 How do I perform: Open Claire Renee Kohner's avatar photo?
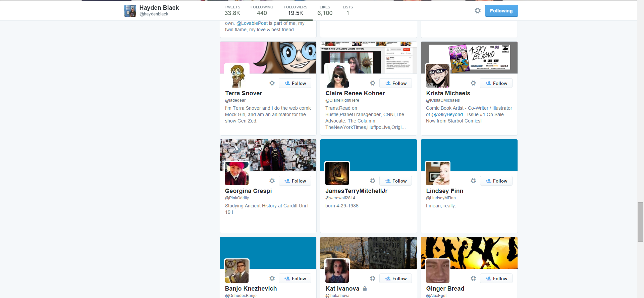tap(337, 76)
